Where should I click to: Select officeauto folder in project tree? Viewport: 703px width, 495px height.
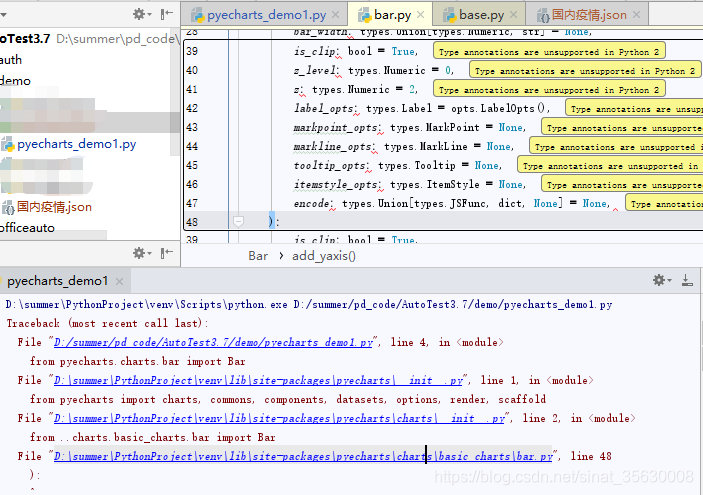[27, 228]
